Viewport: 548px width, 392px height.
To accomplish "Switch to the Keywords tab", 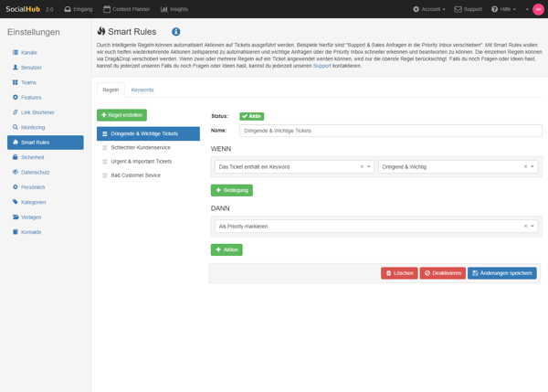I will (142, 90).
